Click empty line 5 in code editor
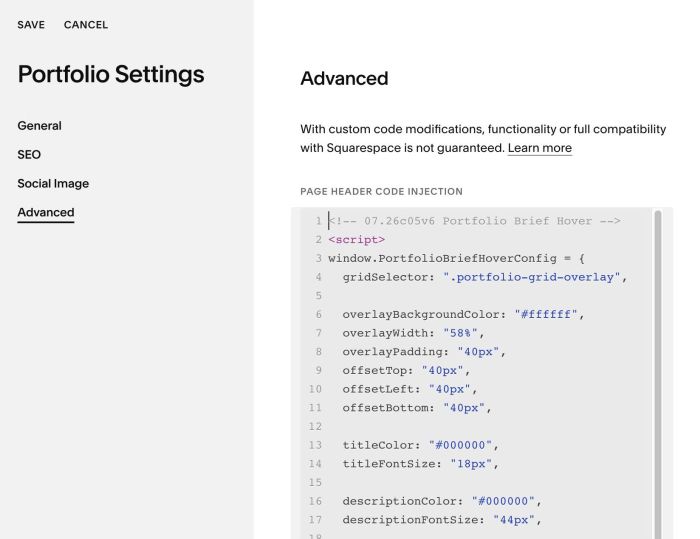The height and width of the screenshot is (539, 700). [x=489, y=296]
